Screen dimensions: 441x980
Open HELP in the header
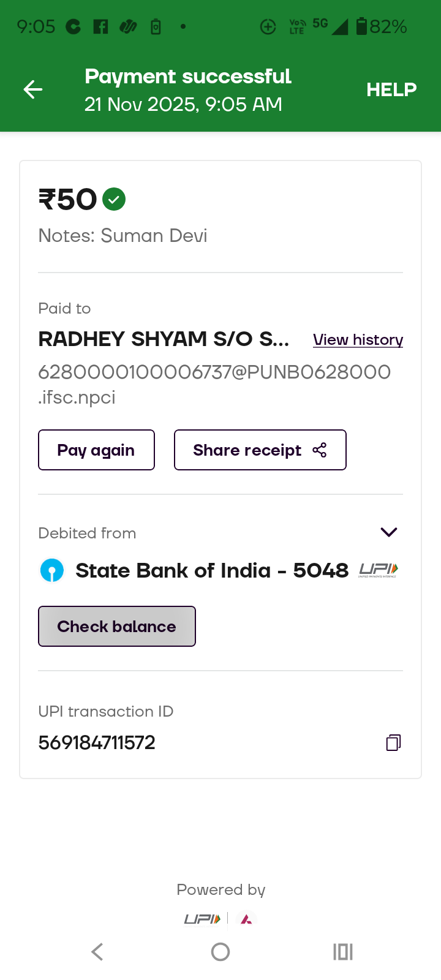tap(391, 89)
